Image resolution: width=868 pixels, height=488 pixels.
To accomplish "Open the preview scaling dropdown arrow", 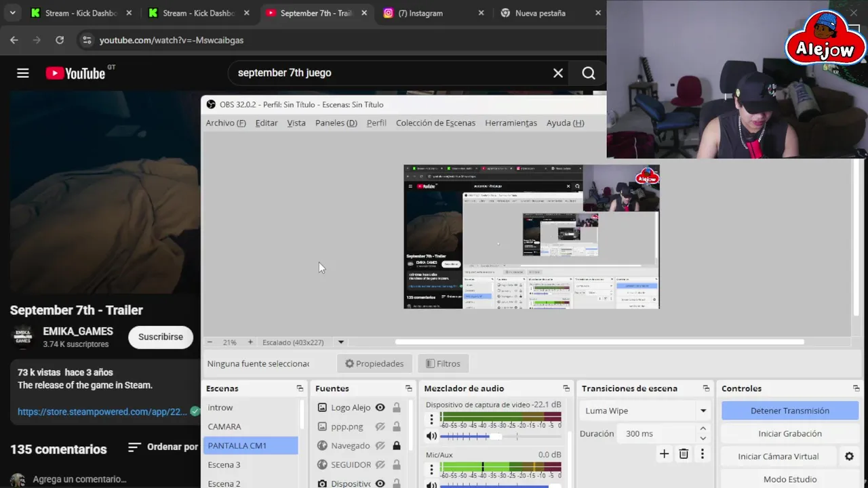I will (x=341, y=342).
